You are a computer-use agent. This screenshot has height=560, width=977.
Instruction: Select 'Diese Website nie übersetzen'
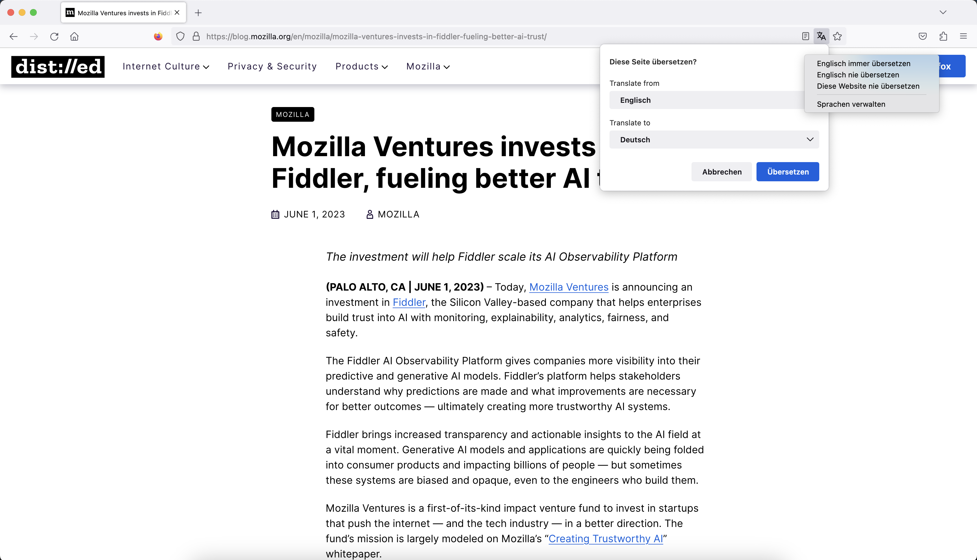click(x=868, y=86)
